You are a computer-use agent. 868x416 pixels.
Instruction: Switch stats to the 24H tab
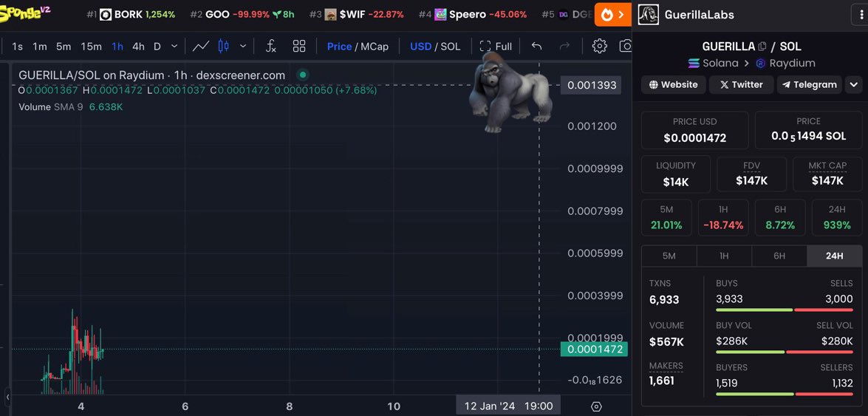(x=834, y=256)
